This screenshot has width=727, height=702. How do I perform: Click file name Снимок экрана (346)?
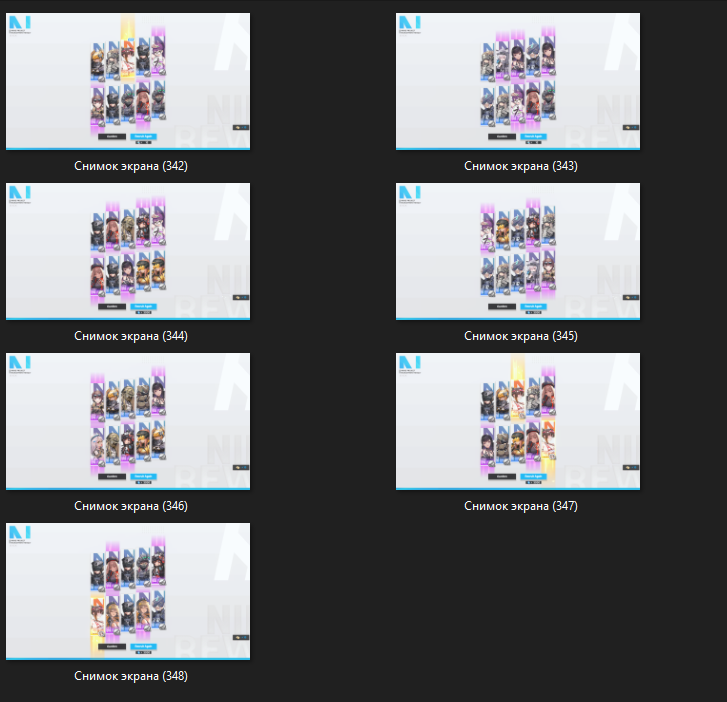pos(131,506)
